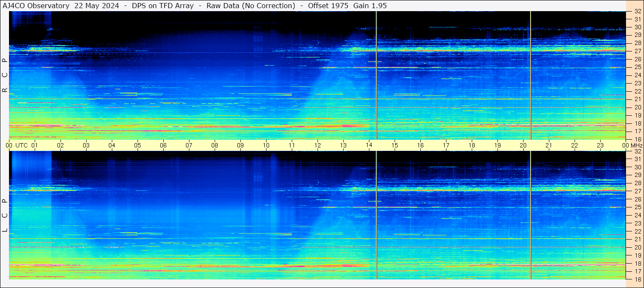Click the 'Offset 1975' header value

coord(328,6)
